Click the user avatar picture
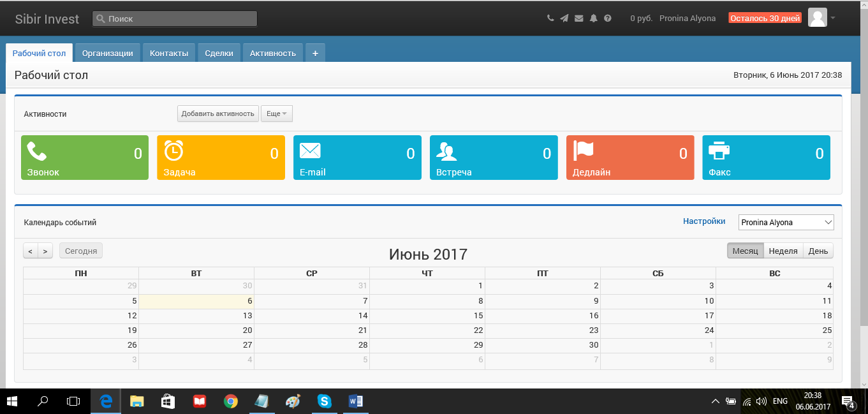Image resolution: width=868 pixels, height=414 pixels. click(x=818, y=18)
